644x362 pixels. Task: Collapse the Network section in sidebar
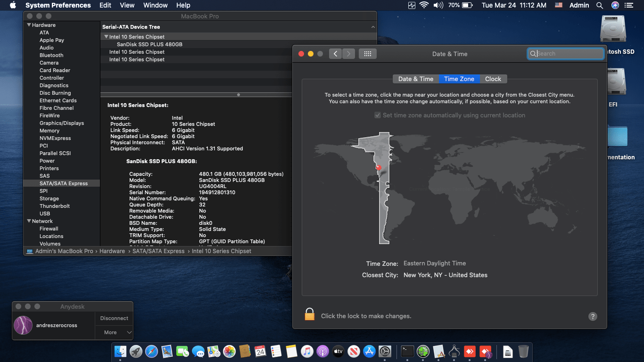click(x=29, y=221)
